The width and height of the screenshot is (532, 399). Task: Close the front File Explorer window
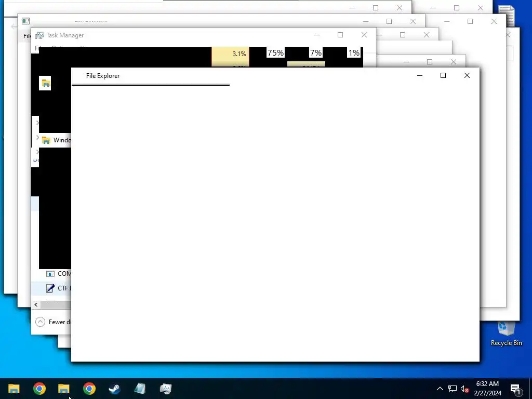pyautogui.click(x=467, y=75)
